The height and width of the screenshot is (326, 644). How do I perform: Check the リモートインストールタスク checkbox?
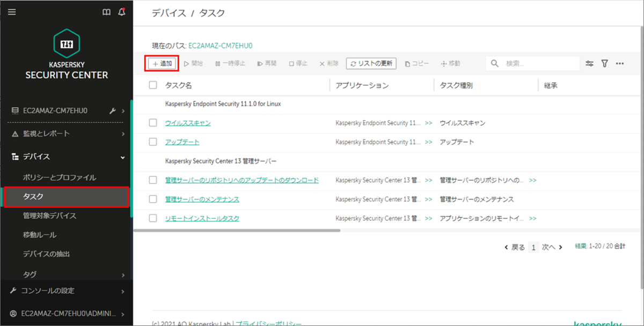[153, 218]
